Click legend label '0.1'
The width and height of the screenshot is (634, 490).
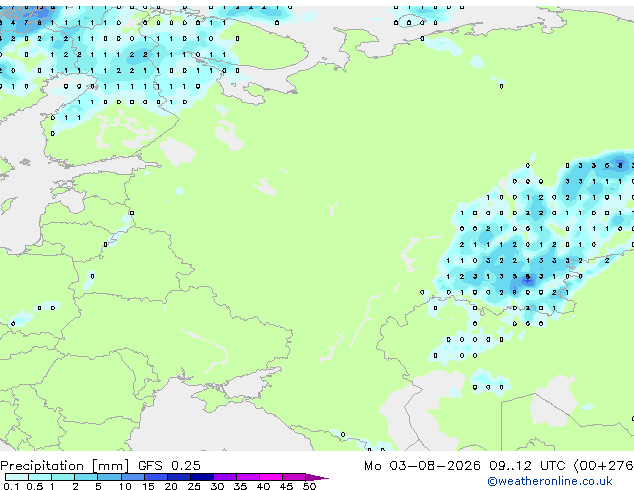tap(11, 486)
